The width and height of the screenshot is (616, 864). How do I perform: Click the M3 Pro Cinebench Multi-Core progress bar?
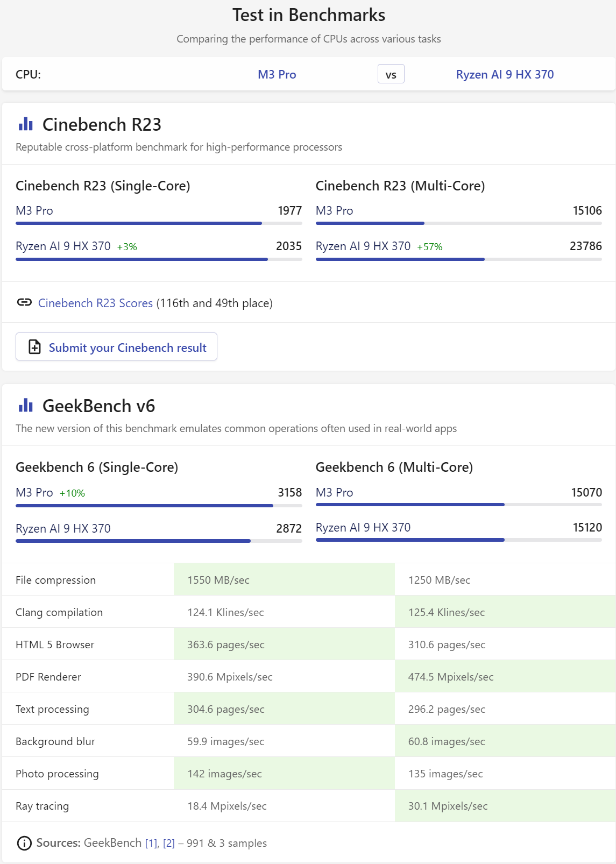point(459,223)
